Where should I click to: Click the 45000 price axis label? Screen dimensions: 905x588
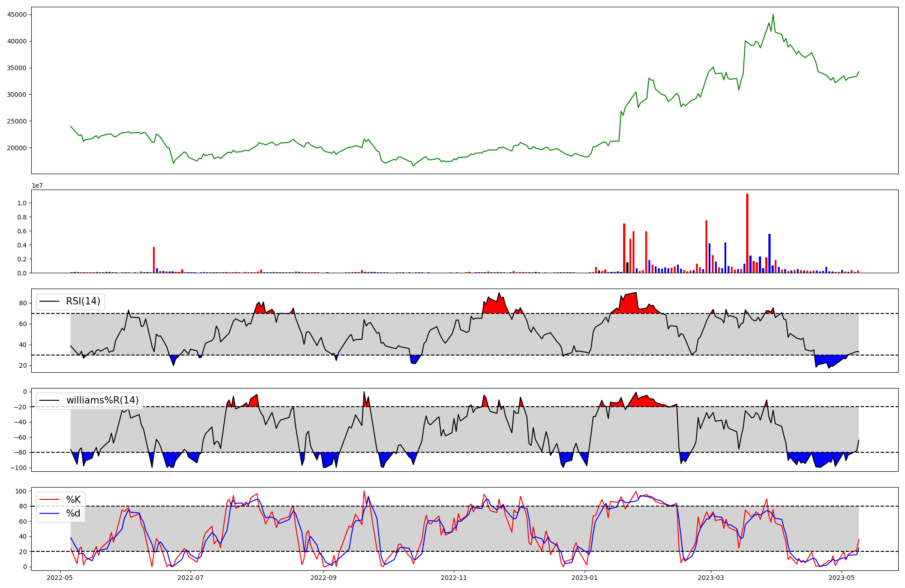[x=17, y=14]
